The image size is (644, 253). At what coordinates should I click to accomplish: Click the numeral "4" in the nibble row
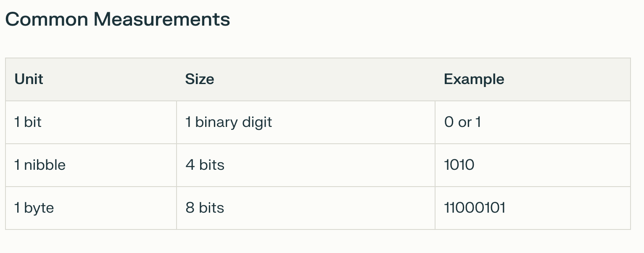[x=190, y=165]
